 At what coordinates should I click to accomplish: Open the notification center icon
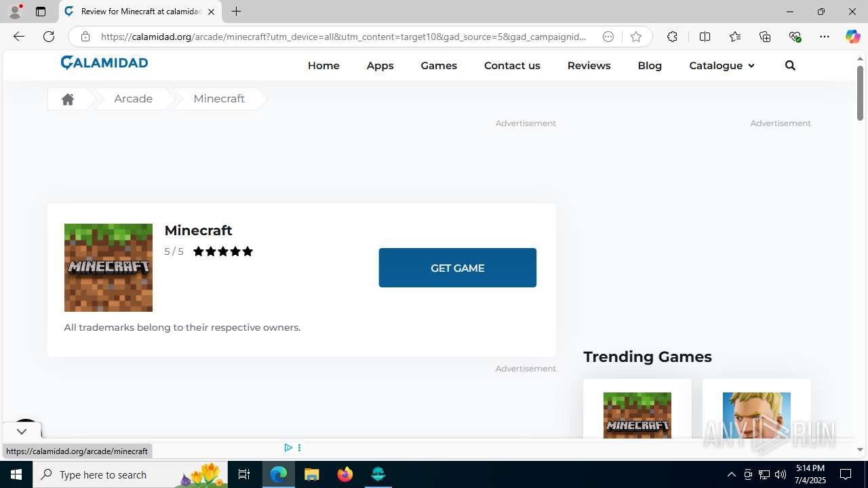coord(846,474)
